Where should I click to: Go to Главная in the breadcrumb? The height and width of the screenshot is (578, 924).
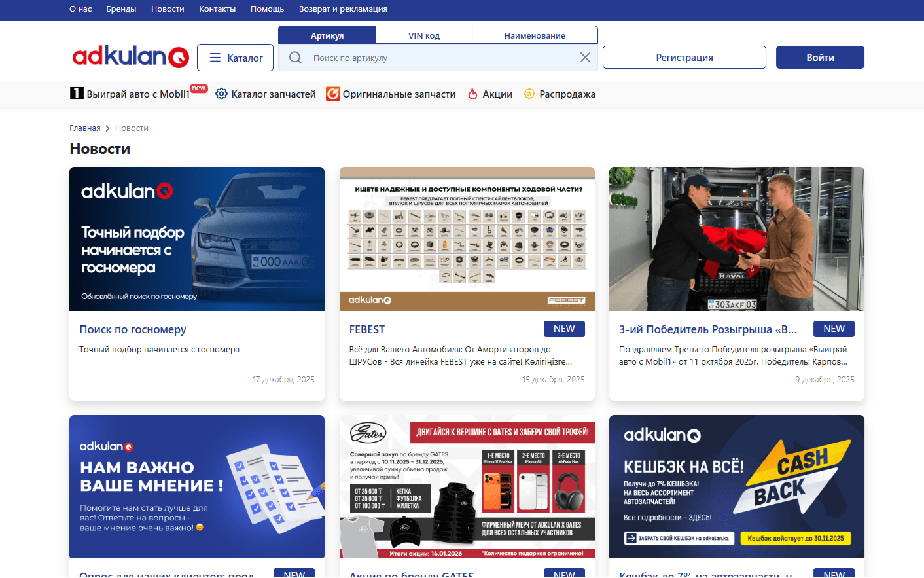pos(85,128)
